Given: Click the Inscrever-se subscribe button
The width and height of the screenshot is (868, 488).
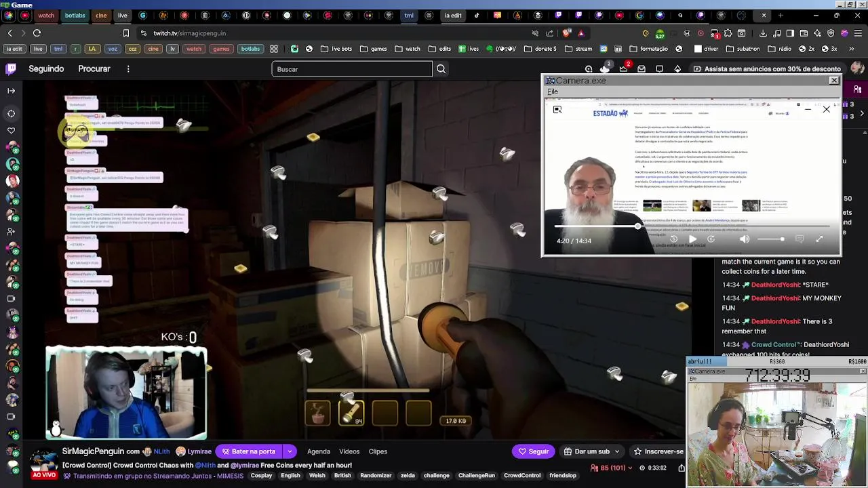Looking at the screenshot, I should click(x=658, y=451).
